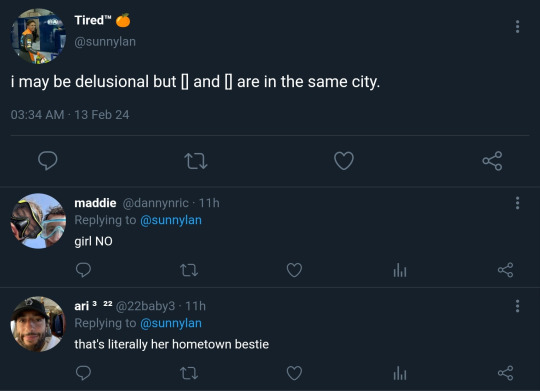Like the main tweet by Tired

tap(344, 161)
